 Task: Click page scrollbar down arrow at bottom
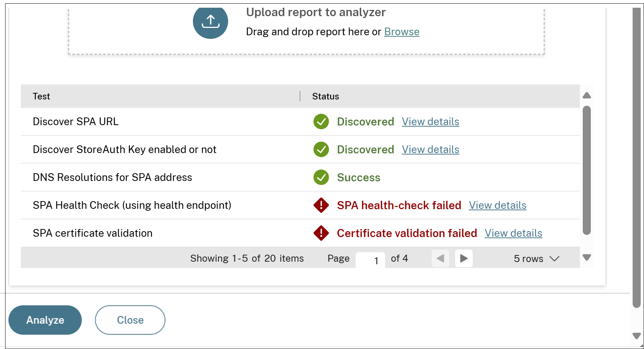click(x=637, y=336)
